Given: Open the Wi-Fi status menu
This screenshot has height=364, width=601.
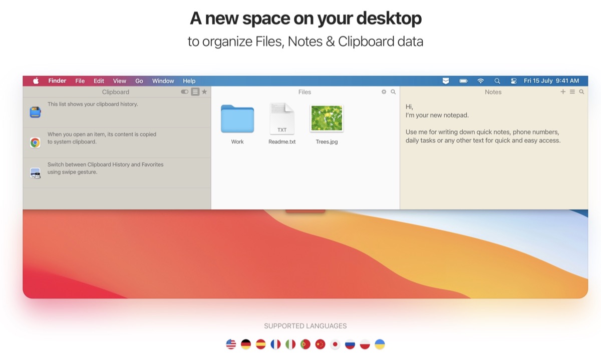Looking at the screenshot, I should pyautogui.click(x=480, y=81).
